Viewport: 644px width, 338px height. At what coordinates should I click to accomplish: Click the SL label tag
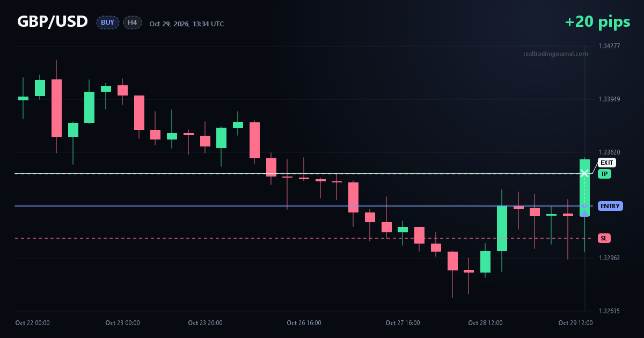[604, 238]
